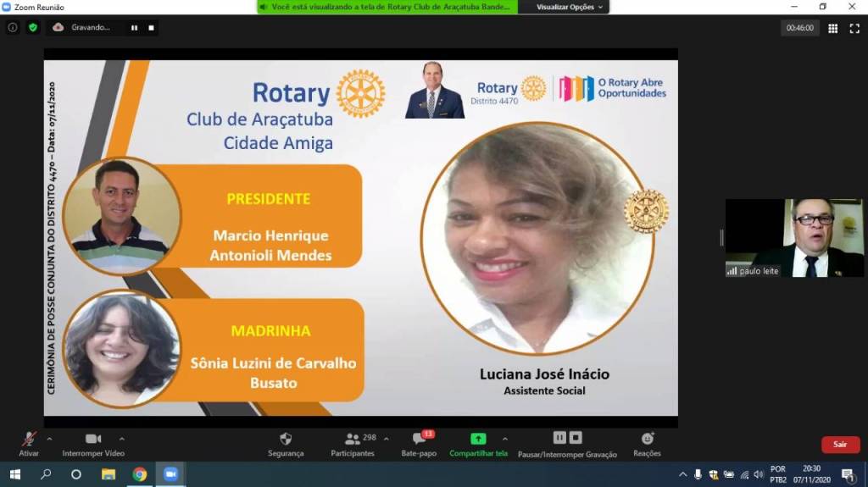Click the meeting information icon
868x487 pixels.
(13, 27)
